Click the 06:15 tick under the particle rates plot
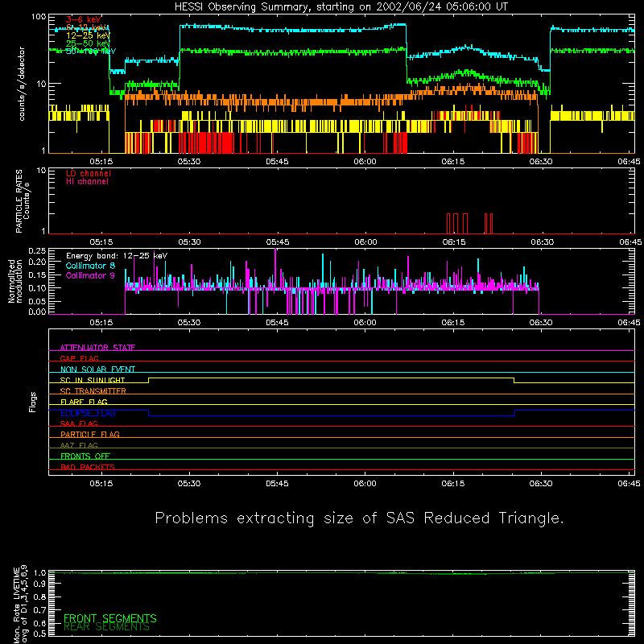 (x=454, y=242)
